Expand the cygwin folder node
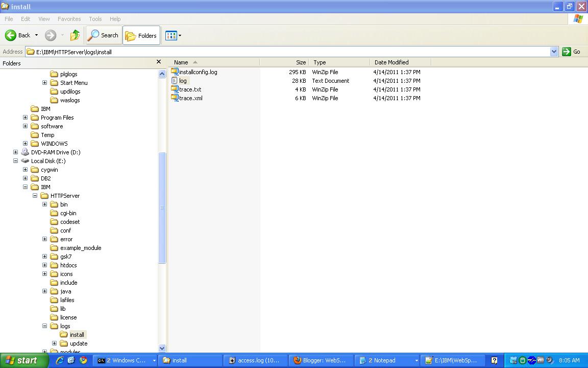 (x=25, y=169)
